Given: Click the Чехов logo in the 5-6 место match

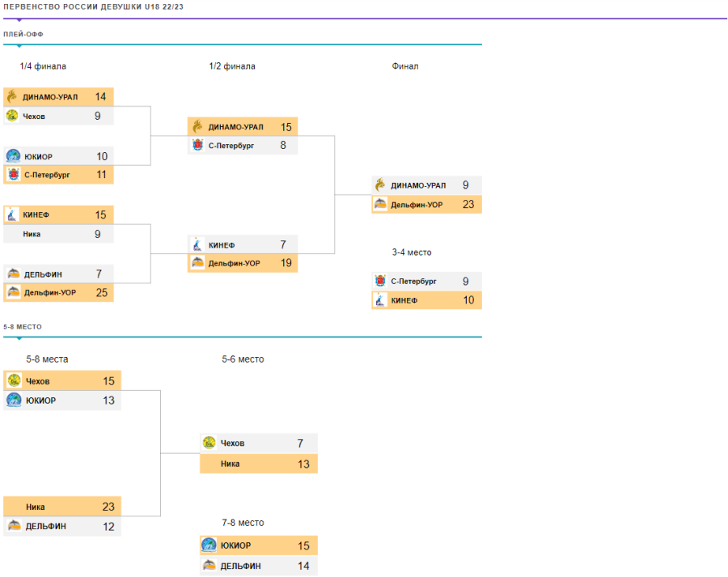Looking at the screenshot, I should (209, 443).
